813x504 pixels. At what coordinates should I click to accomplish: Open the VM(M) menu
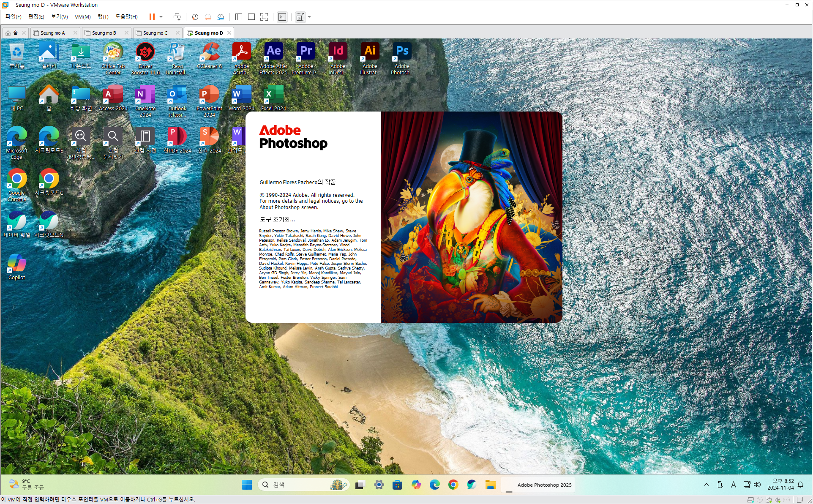point(82,17)
